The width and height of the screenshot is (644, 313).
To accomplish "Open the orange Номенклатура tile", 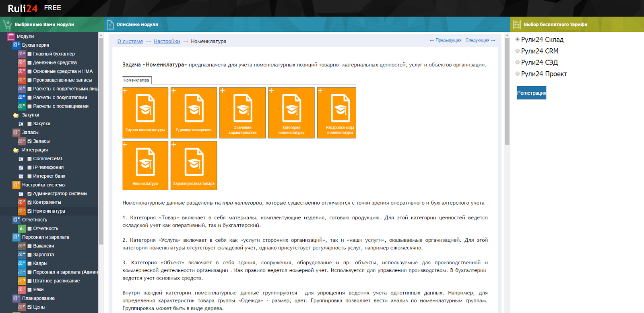I will pos(145,166).
